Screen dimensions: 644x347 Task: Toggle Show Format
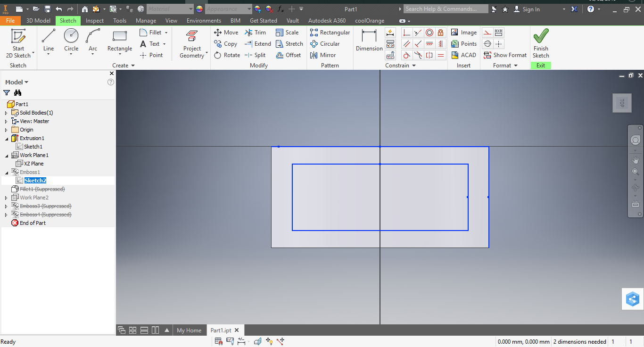pyautogui.click(x=505, y=55)
